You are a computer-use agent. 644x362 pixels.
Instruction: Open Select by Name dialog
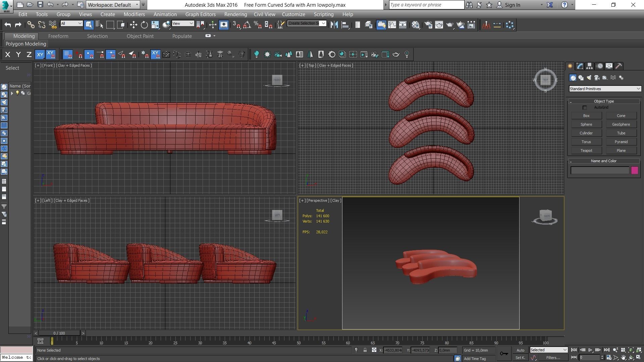click(99, 25)
